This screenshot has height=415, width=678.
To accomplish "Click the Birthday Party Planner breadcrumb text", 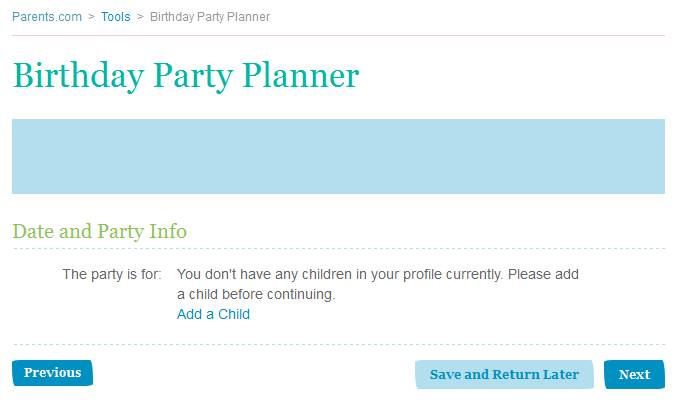I will (209, 17).
